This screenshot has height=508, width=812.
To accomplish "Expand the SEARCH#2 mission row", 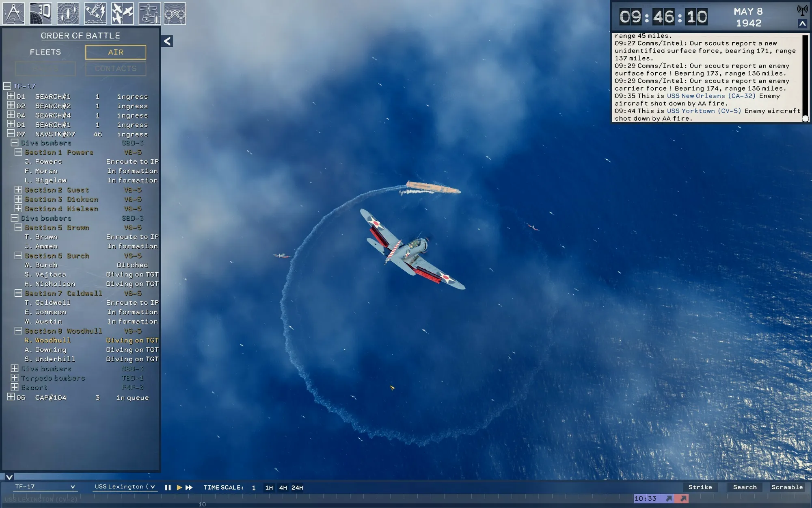I will [11, 106].
